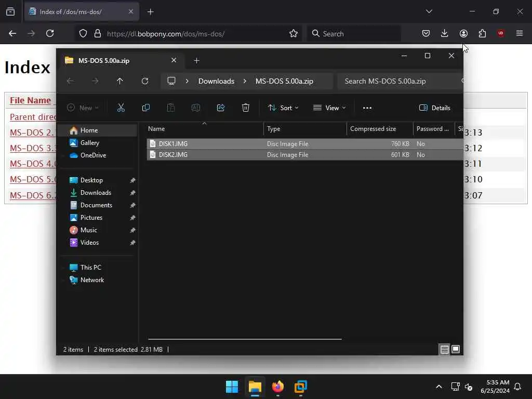Click the uBlock Origin extension icon
This screenshot has height=399, width=532.
[x=501, y=33]
